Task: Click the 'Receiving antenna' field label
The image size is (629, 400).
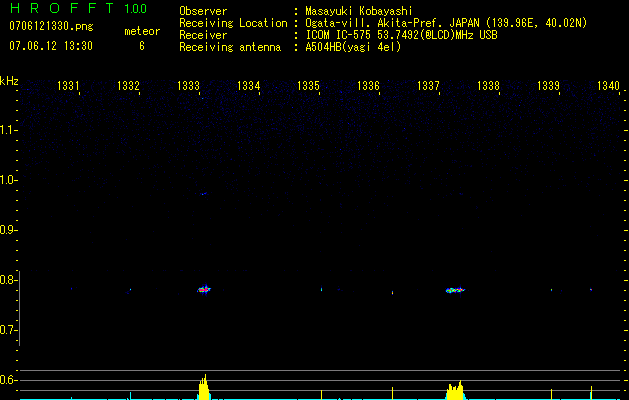Action: [230, 47]
